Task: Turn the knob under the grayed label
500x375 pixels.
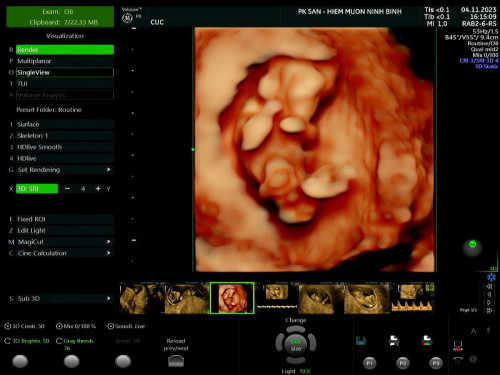Action: (x=123, y=361)
